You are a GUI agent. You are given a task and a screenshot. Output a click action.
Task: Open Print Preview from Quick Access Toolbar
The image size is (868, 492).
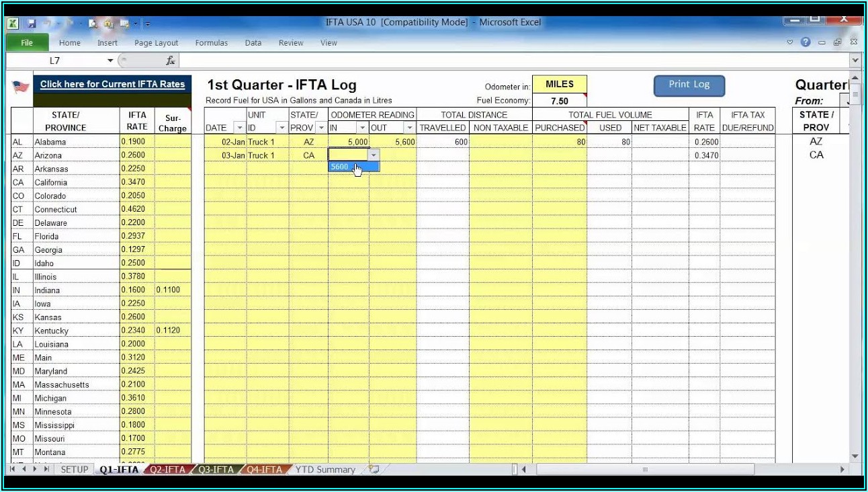tap(93, 23)
